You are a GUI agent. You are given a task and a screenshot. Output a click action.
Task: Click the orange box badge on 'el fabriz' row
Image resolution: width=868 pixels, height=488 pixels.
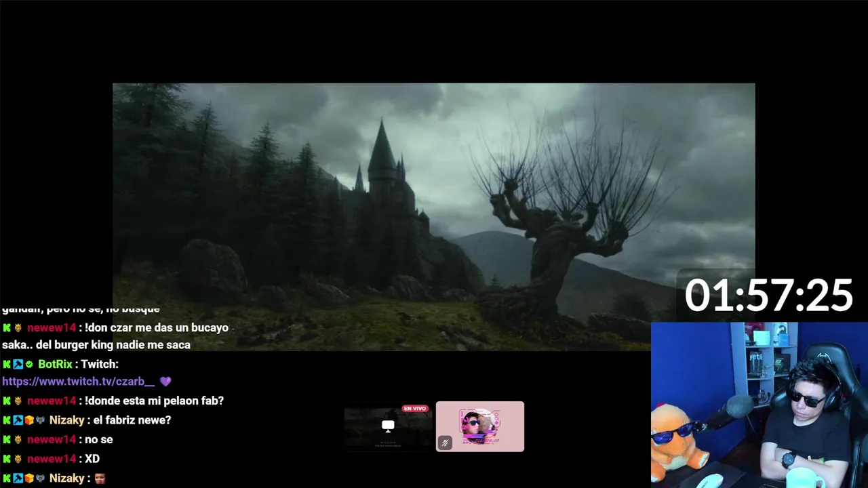click(29, 420)
